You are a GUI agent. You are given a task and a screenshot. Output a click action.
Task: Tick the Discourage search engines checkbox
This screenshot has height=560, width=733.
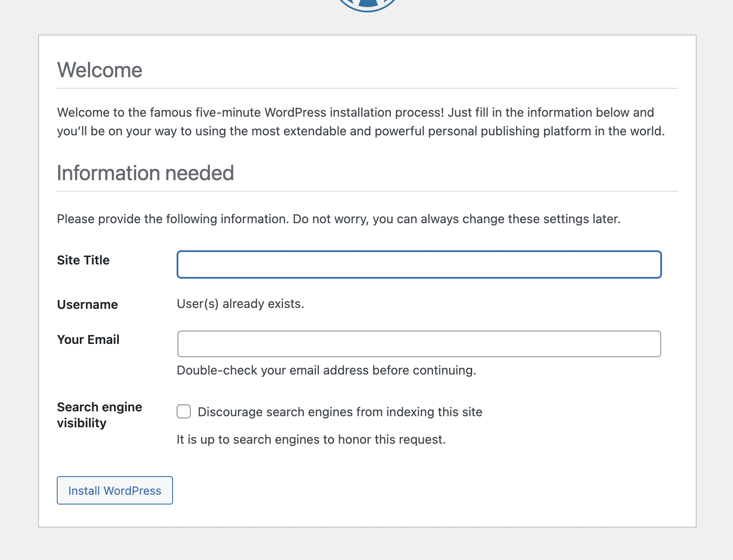click(184, 411)
